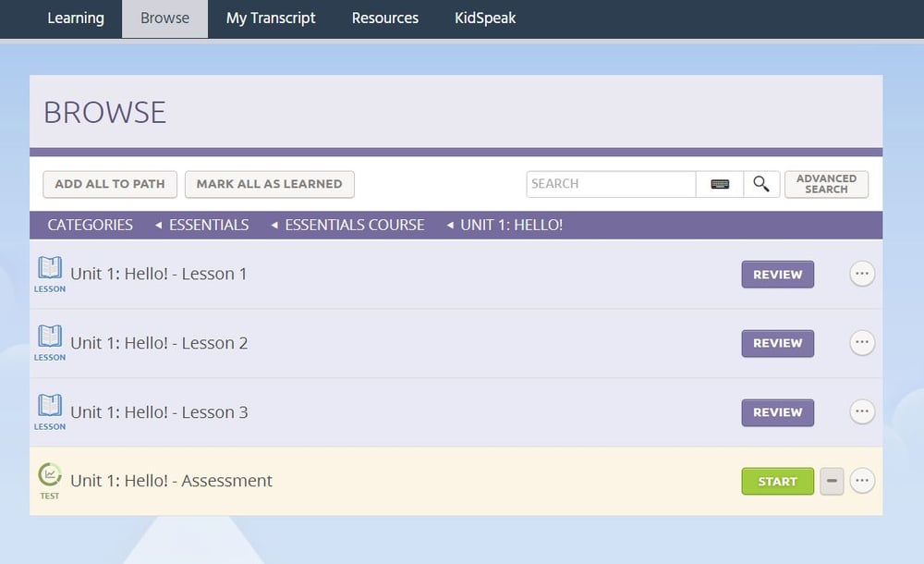
Task: Click the magnifying glass to run a search
Action: coord(761,184)
